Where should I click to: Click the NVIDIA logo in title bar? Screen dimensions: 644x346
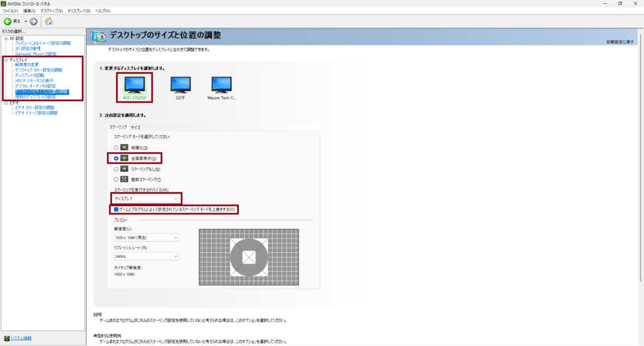click(4, 4)
